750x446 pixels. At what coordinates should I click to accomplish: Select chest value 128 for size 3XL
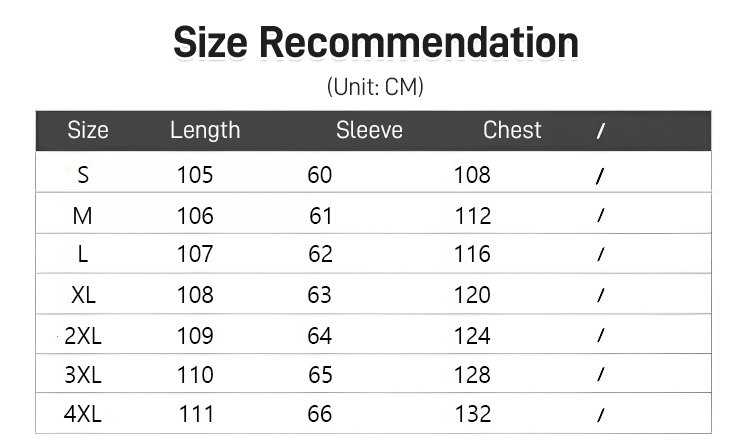click(x=472, y=375)
